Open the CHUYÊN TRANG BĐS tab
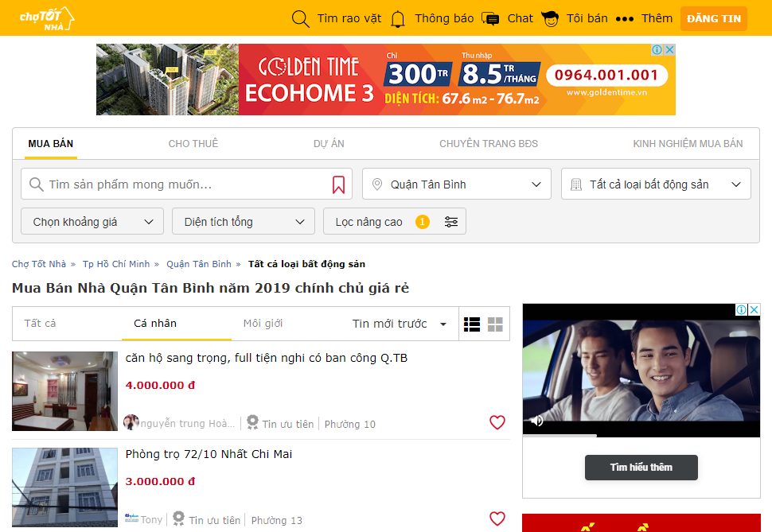 (x=489, y=144)
